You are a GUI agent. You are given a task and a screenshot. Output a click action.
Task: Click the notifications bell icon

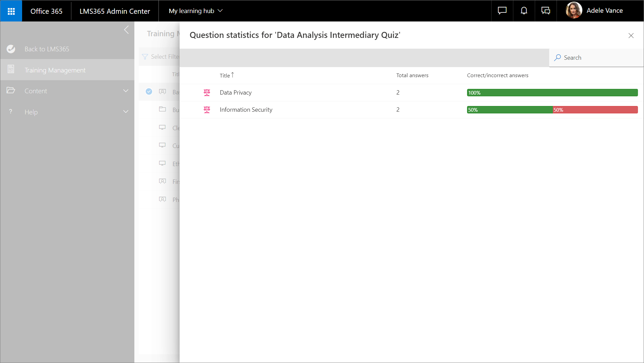coord(524,11)
